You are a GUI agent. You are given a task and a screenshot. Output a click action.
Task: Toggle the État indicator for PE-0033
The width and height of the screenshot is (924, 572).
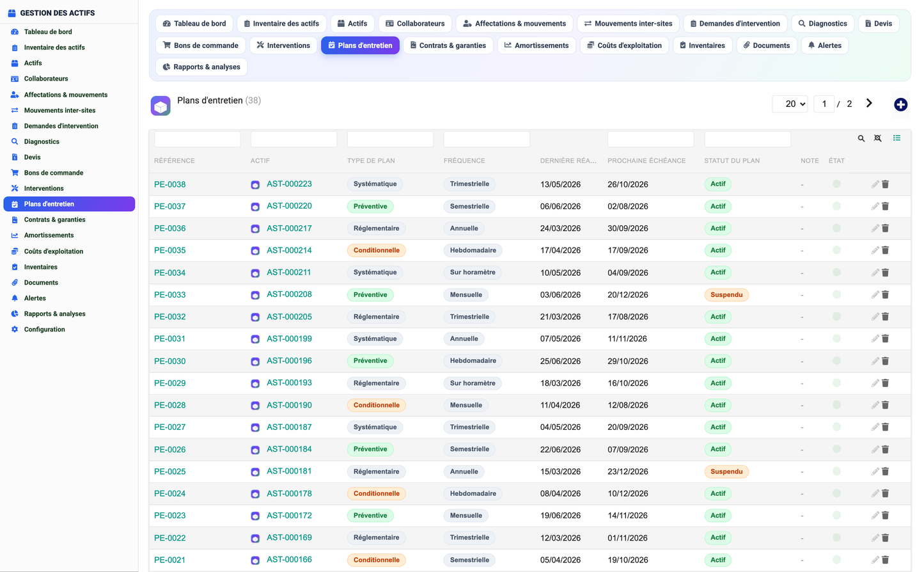(836, 295)
